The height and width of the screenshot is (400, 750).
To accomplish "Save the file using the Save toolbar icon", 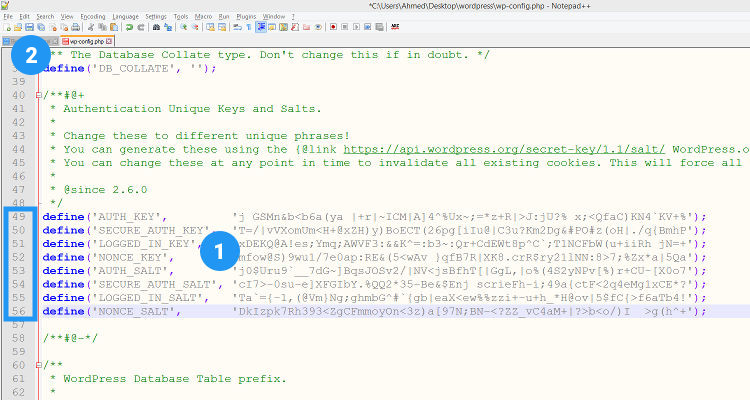I will [29, 27].
